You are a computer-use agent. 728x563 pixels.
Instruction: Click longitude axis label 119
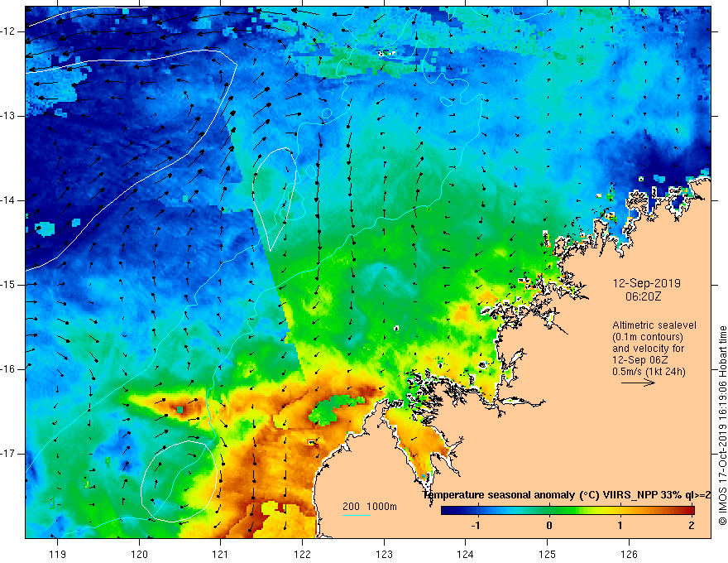(58, 554)
